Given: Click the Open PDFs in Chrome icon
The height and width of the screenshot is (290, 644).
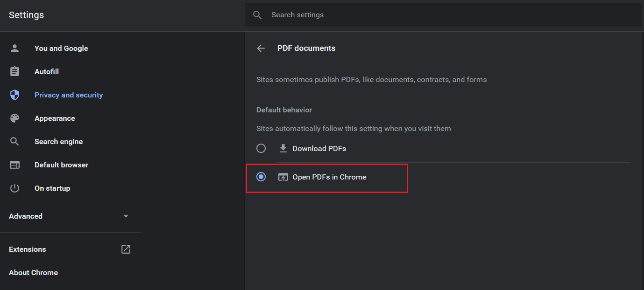Looking at the screenshot, I should click(283, 177).
